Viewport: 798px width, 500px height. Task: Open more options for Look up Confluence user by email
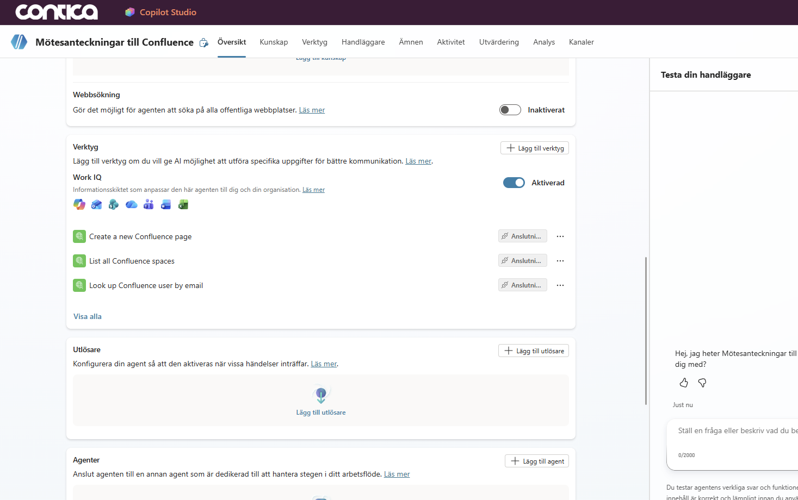coord(560,285)
